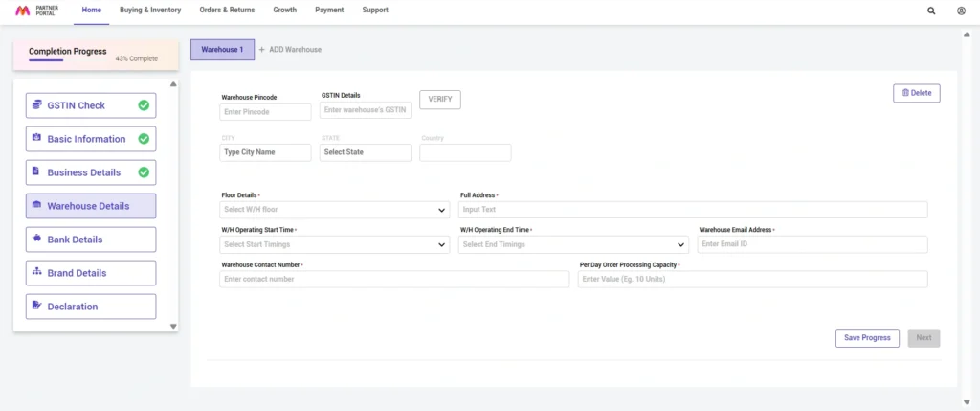Open Payment menu

[x=329, y=10]
